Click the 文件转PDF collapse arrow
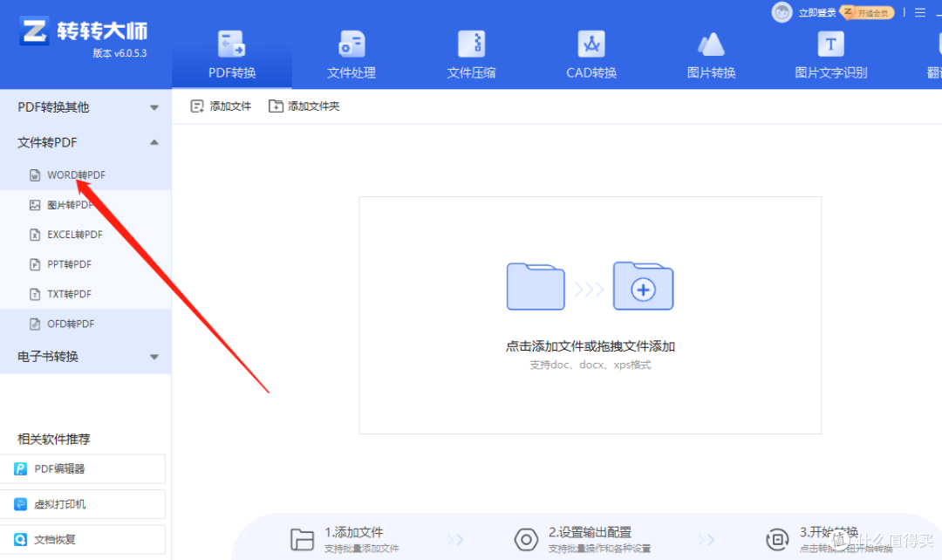Screen dimensions: 942x560 154,142
